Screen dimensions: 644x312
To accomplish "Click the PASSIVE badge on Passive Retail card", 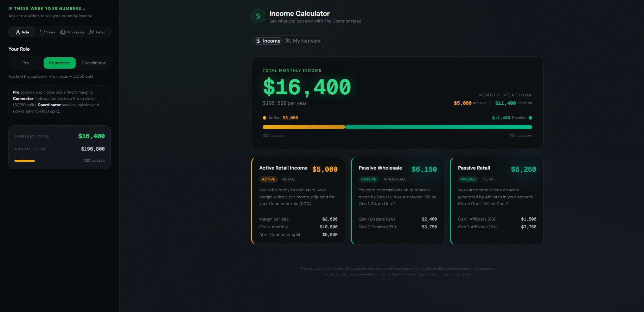I will [x=468, y=179].
